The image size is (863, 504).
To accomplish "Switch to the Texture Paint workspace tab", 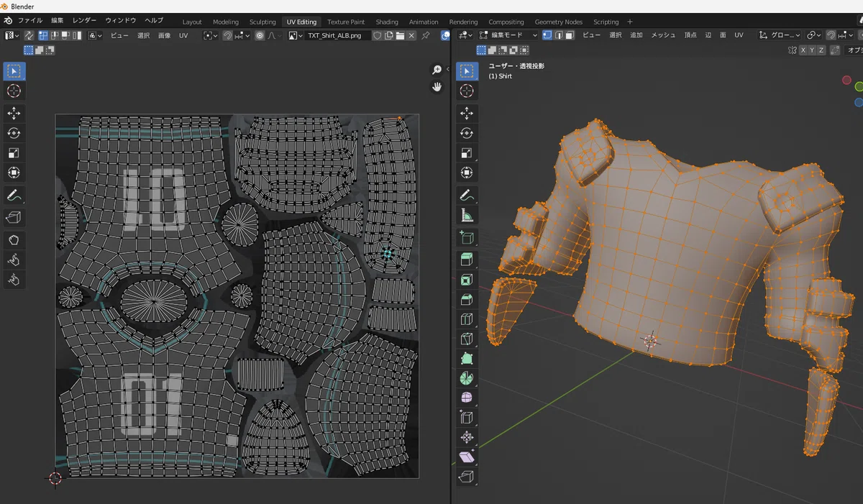I will [x=346, y=22].
